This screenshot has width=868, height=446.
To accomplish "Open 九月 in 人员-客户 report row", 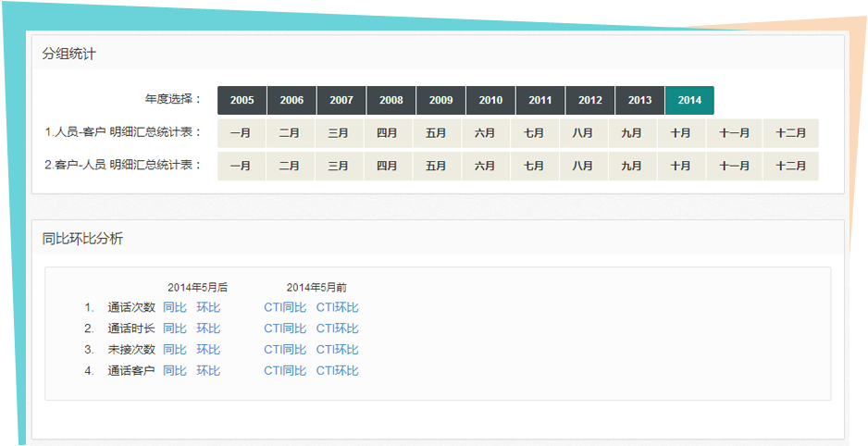I will point(632,133).
